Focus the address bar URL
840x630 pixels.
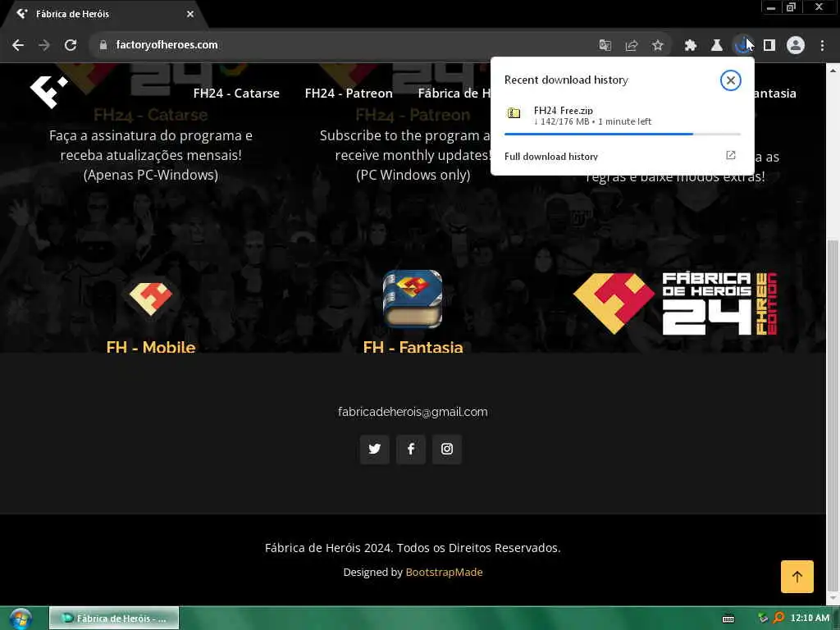[167, 45]
